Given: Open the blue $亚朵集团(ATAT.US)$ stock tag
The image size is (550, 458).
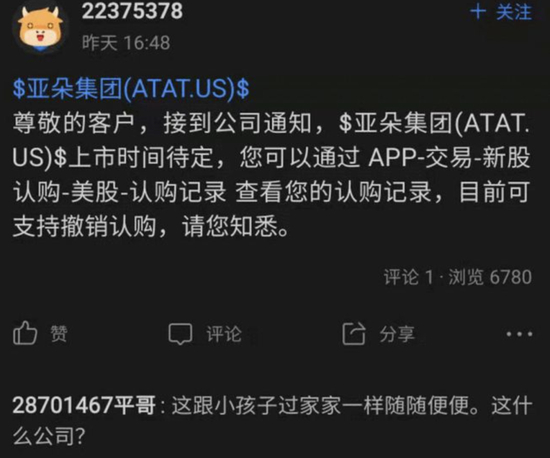Looking at the screenshot, I should click(x=131, y=88).
